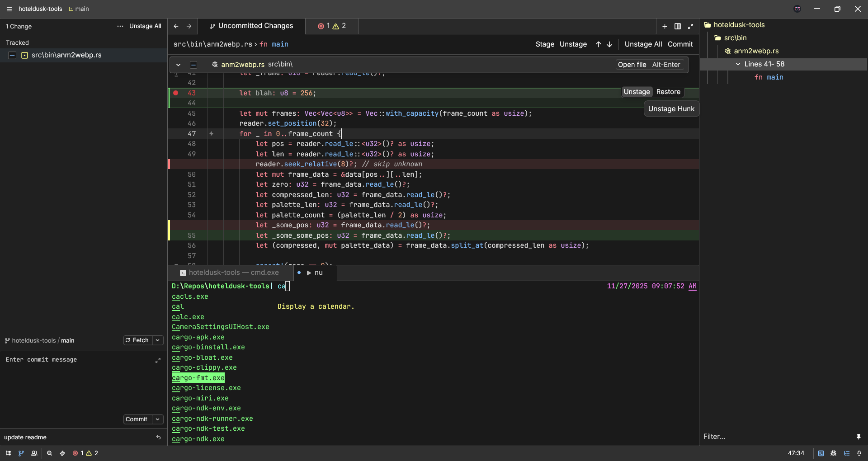Screen dimensions: 868x461
Task: Reuse last commit message update readme
Action: 158,437
